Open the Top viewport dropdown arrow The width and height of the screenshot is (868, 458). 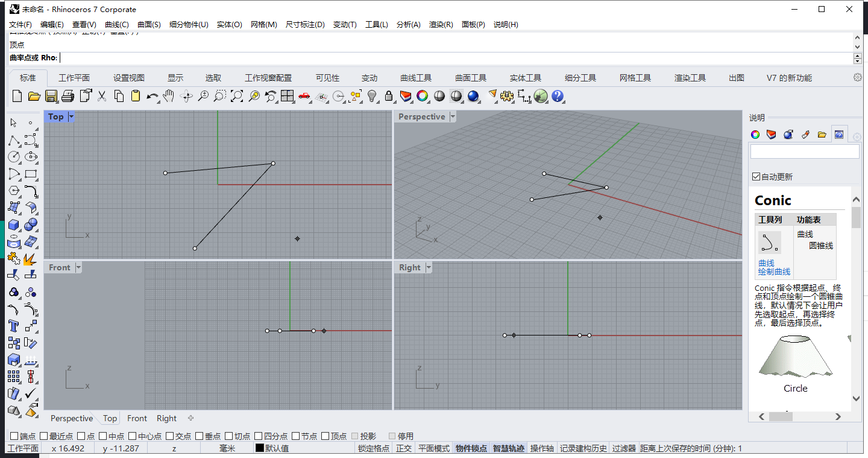71,116
